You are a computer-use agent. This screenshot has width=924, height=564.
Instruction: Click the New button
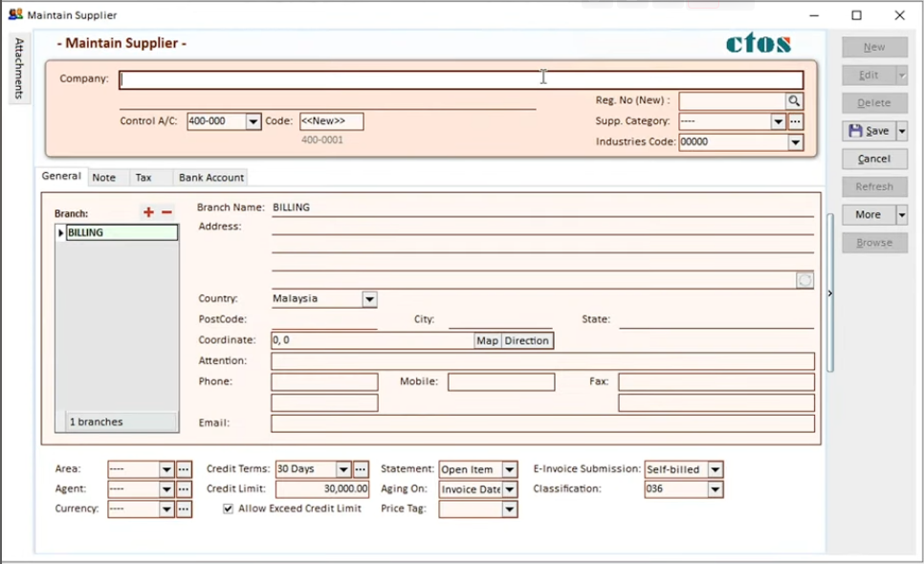pos(874,47)
